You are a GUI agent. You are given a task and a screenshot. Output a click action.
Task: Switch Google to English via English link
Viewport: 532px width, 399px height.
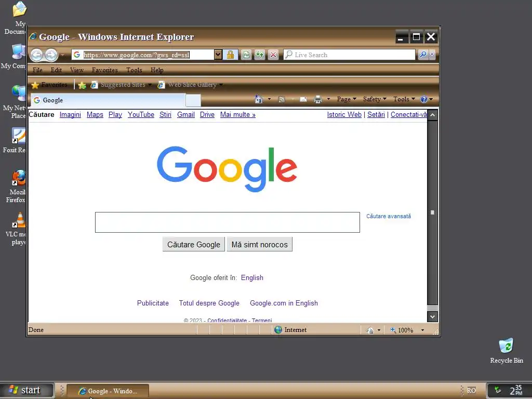[x=252, y=277]
